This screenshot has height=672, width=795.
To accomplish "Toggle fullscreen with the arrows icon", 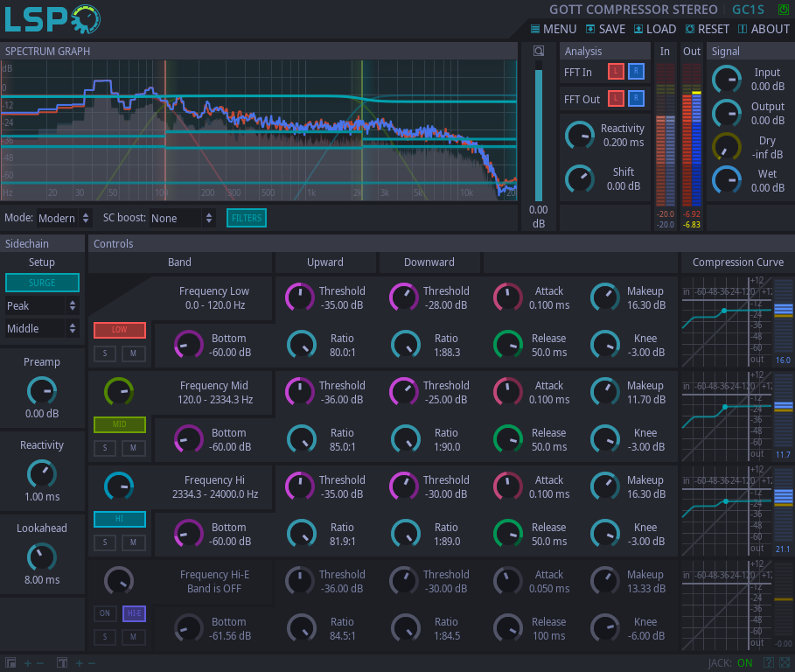I will (x=785, y=662).
